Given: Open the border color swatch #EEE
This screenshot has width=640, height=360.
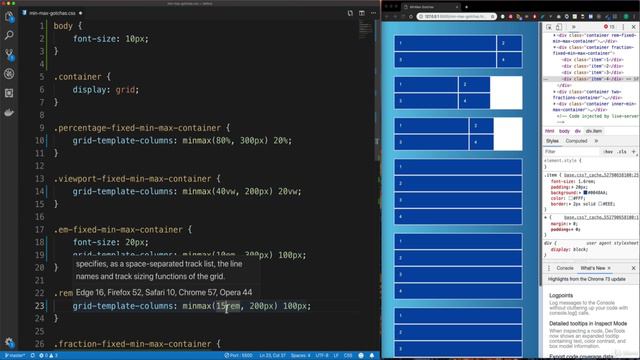Looking at the screenshot, I should coord(600,204).
